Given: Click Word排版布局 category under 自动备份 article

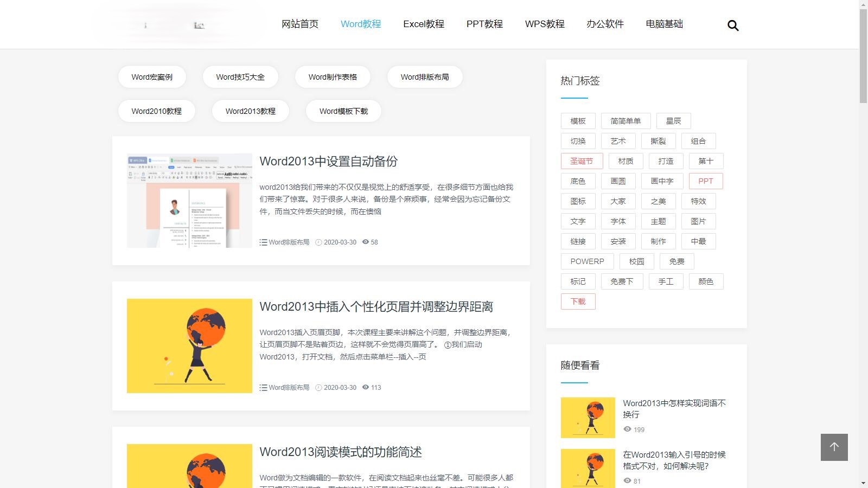Looking at the screenshot, I should pos(289,242).
